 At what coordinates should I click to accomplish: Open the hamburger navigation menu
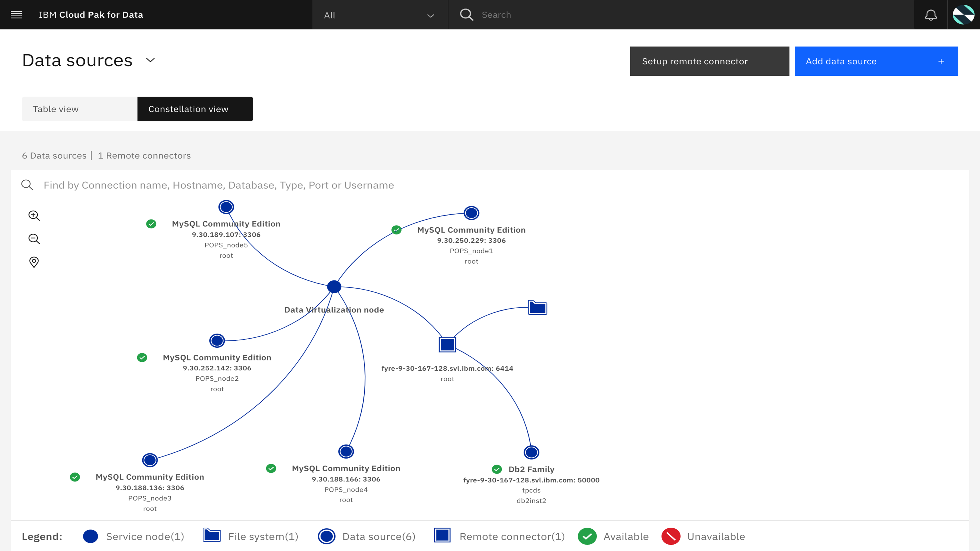(x=16, y=15)
